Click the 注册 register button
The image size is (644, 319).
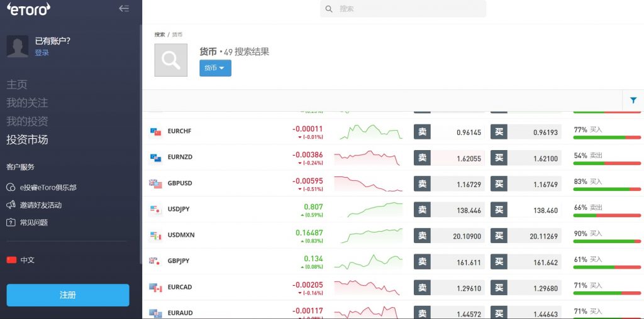coord(68,295)
